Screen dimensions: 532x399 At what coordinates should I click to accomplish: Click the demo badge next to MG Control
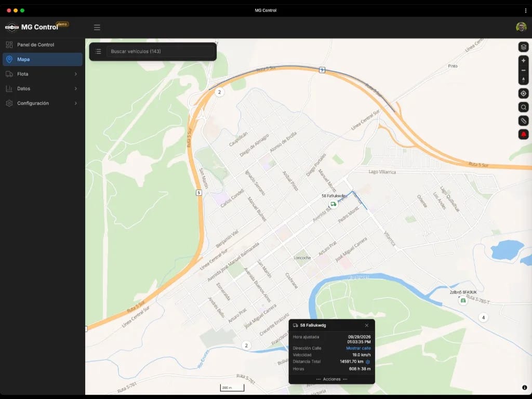62,24
